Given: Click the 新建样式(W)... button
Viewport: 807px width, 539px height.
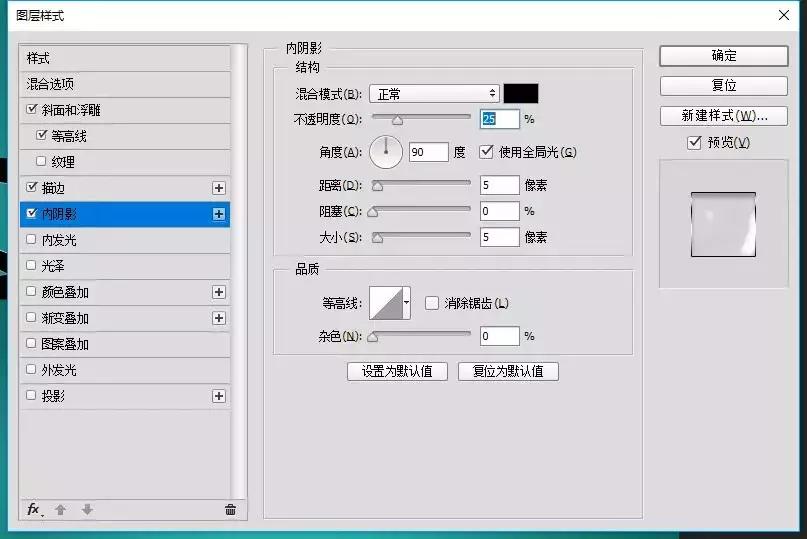Looking at the screenshot, I should [724, 116].
